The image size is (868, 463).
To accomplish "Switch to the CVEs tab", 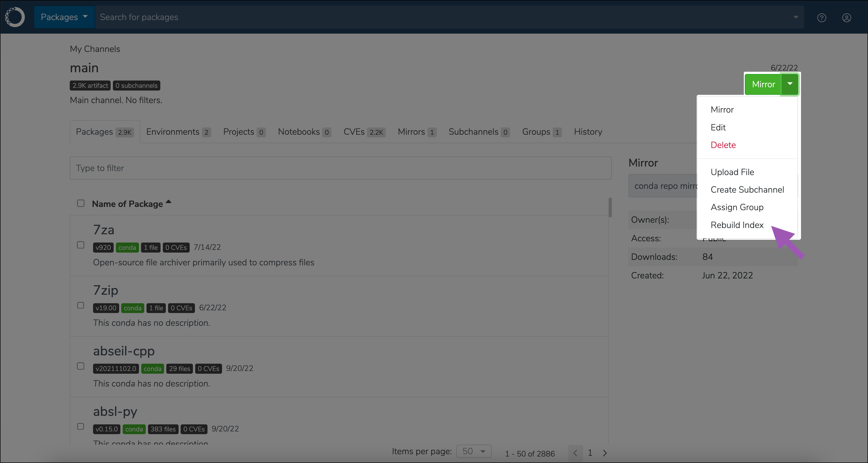I will click(x=364, y=132).
